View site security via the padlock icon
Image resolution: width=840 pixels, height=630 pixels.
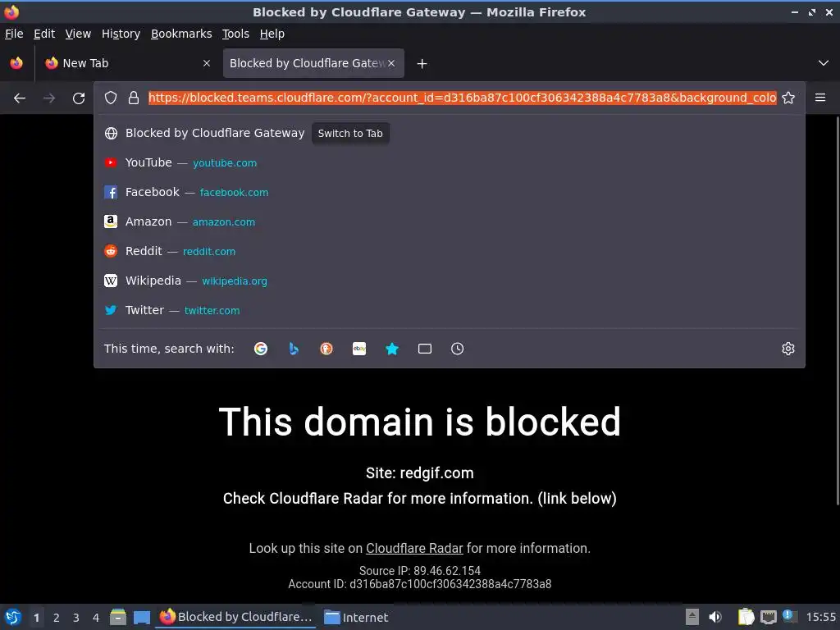(134, 98)
